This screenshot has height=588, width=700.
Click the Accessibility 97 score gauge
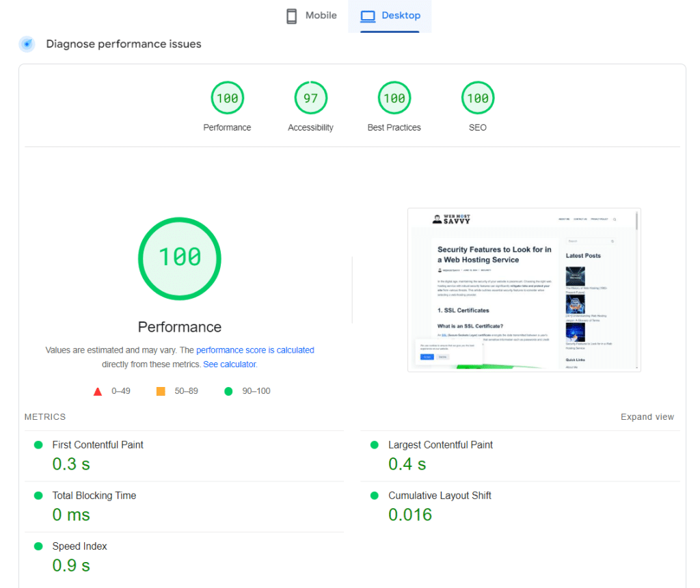(310, 98)
